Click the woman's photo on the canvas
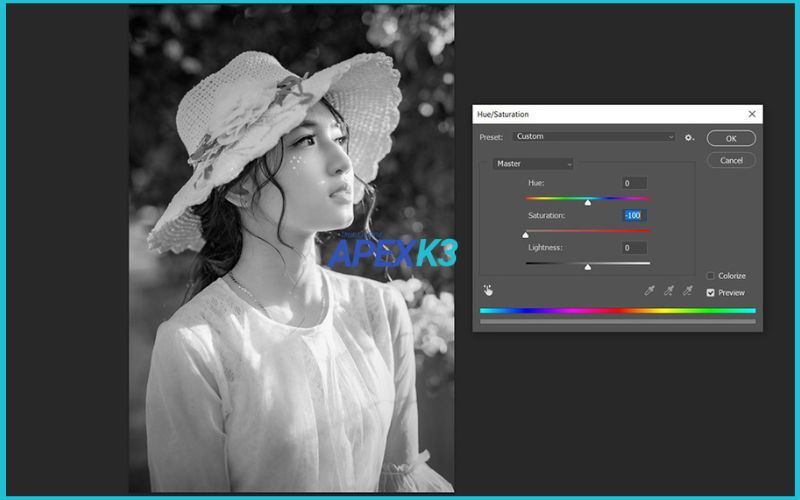The width and height of the screenshot is (800, 500). coord(290,250)
